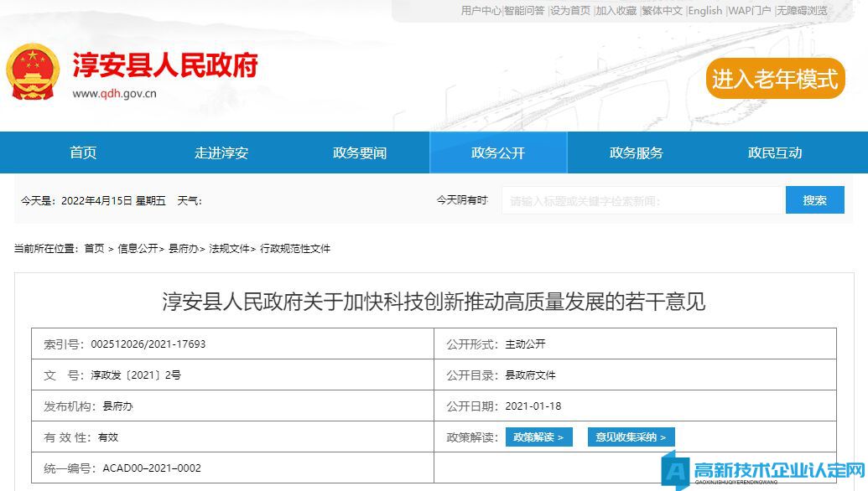Select document number 淳政发〔2021〕2号

coord(136,375)
